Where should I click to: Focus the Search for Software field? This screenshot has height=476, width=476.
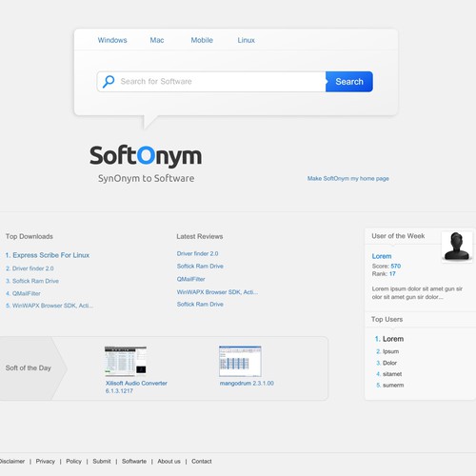click(x=211, y=82)
